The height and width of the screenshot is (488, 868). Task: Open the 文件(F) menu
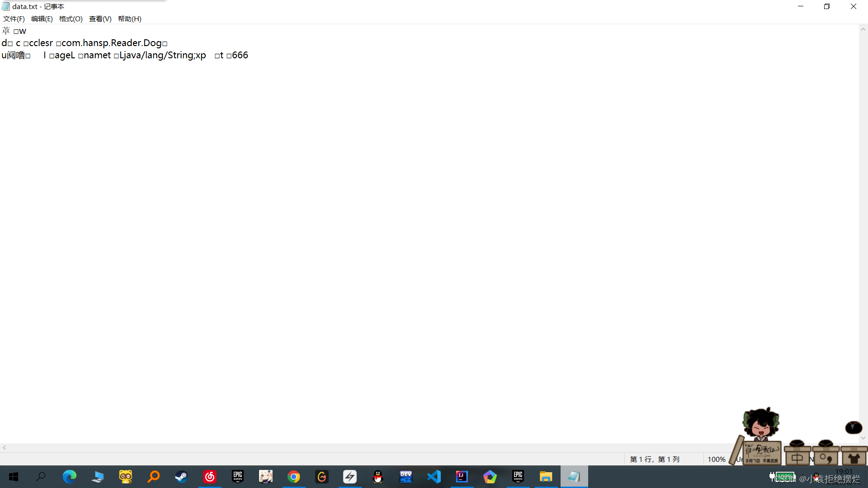pos(14,19)
